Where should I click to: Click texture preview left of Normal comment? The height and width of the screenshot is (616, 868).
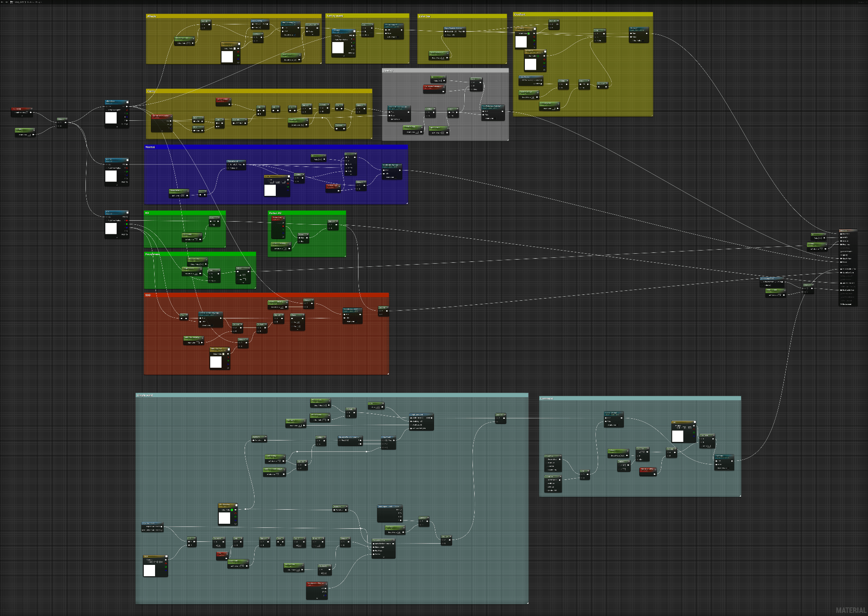111,176
